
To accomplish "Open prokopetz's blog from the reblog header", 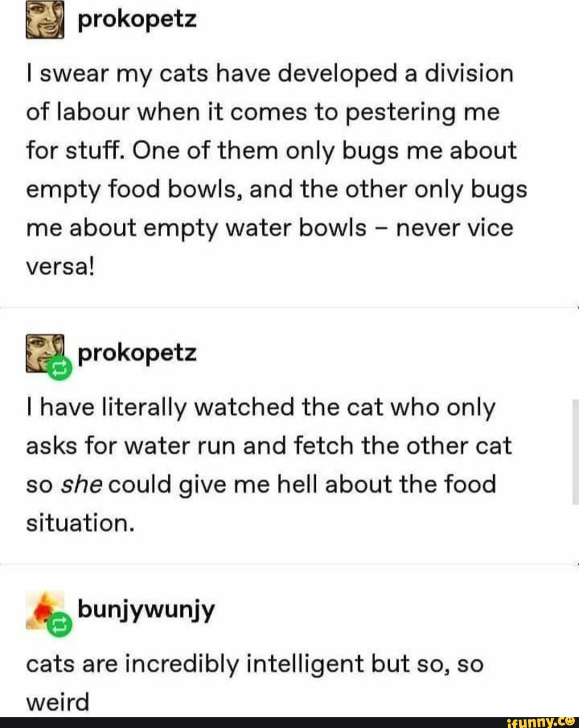I will click(137, 354).
